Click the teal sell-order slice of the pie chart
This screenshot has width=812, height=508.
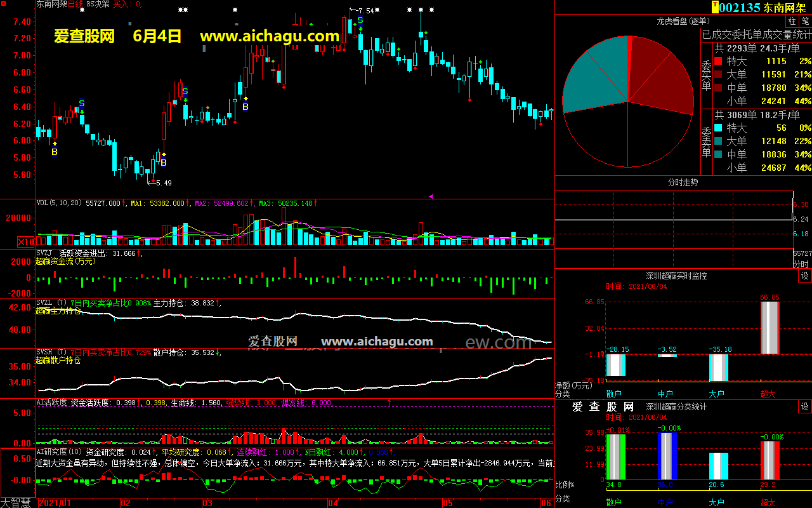click(x=593, y=76)
